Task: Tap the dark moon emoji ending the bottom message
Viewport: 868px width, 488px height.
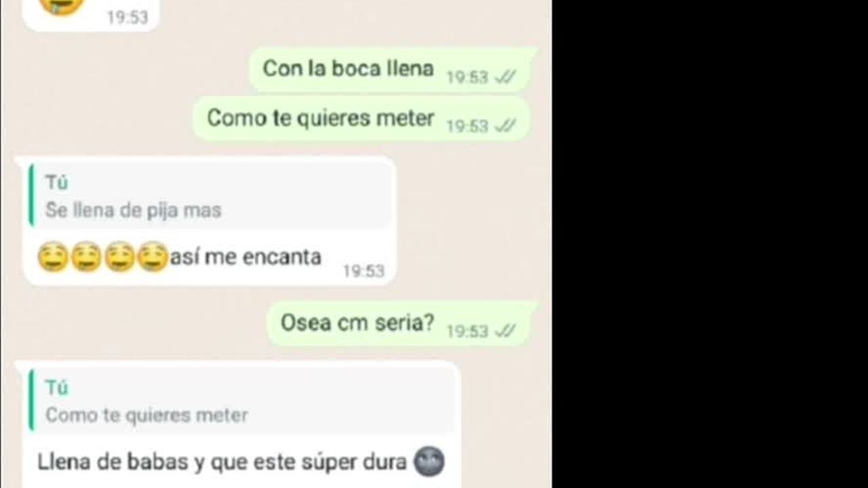Action: pos(429,462)
